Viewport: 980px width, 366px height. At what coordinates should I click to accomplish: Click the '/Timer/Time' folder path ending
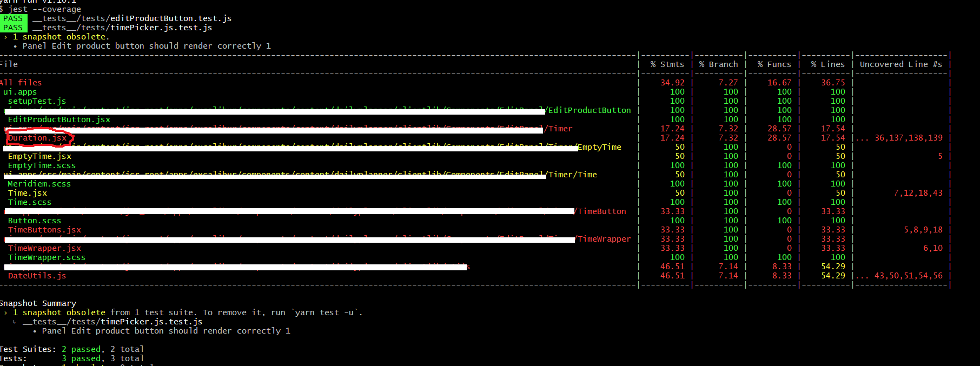tap(572, 175)
